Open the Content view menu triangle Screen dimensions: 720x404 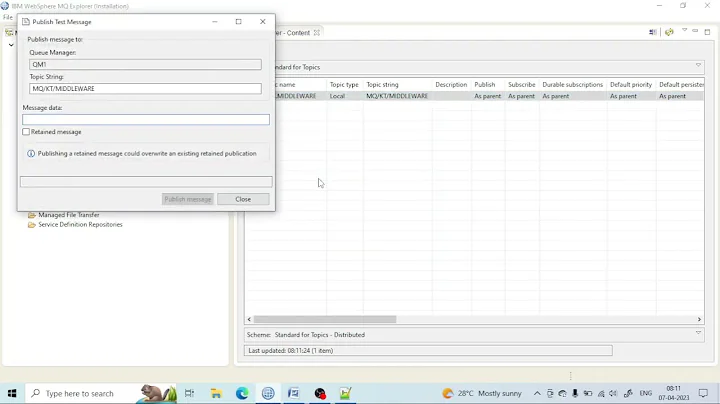(684, 30)
